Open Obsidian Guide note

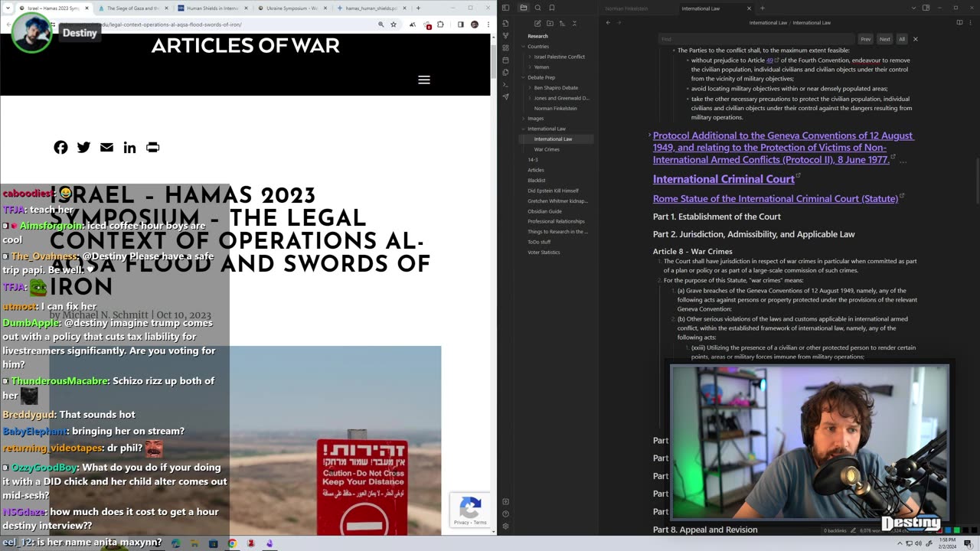coord(544,211)
